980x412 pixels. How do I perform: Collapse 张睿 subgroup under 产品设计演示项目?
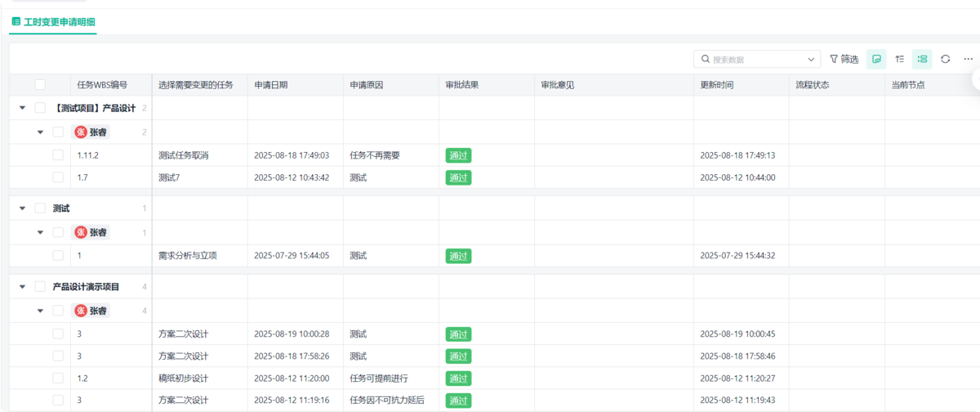click(40, 311)
